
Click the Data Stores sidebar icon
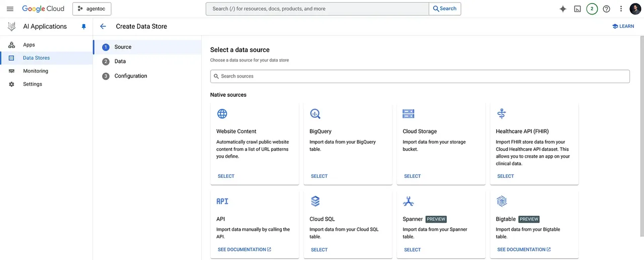12,58
